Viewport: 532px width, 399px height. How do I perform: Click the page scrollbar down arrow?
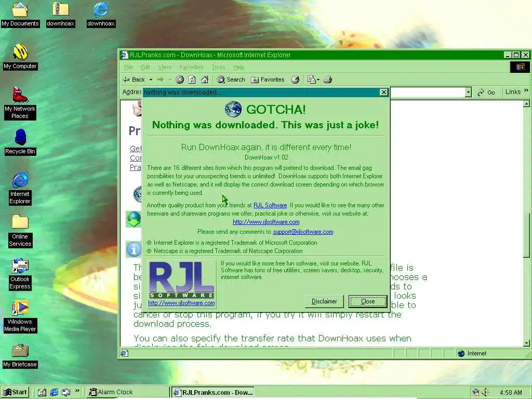click(x=527, y=343)
